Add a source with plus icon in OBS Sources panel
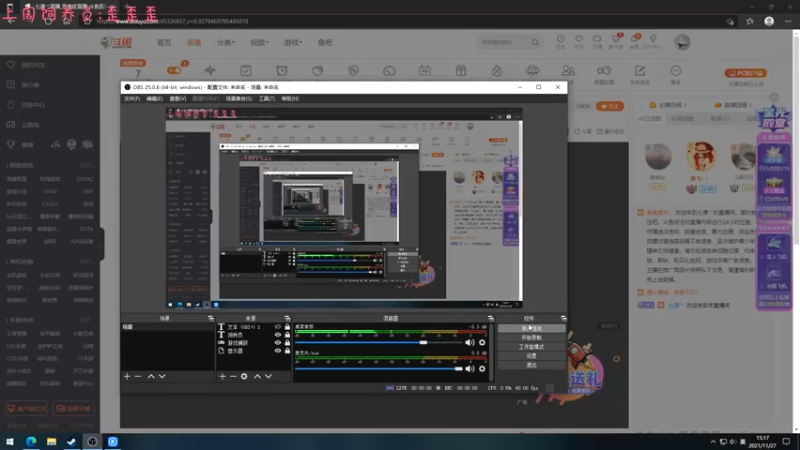This screenshot has height=450, width=800. tap(222, 377)
